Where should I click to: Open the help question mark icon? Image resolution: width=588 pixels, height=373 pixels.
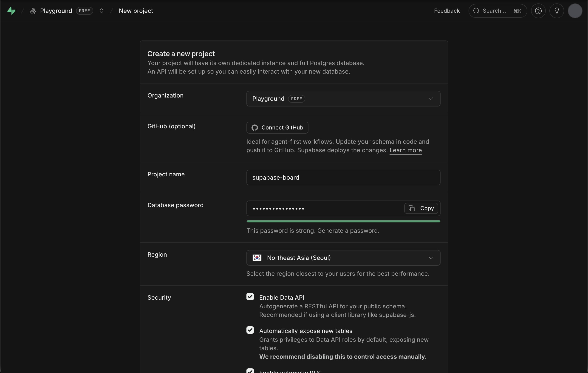coord(538,11)
